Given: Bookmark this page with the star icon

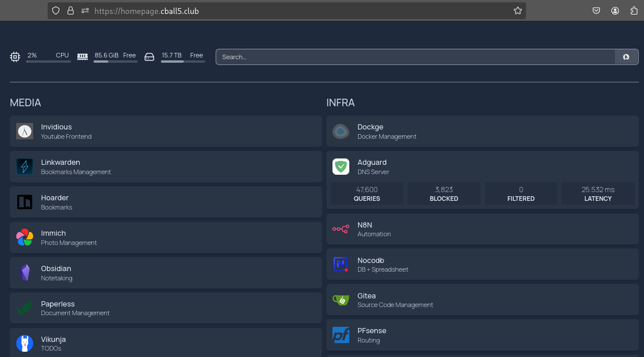Looking at the screenshot, I should pyautogui.click(x=517, y=11).
